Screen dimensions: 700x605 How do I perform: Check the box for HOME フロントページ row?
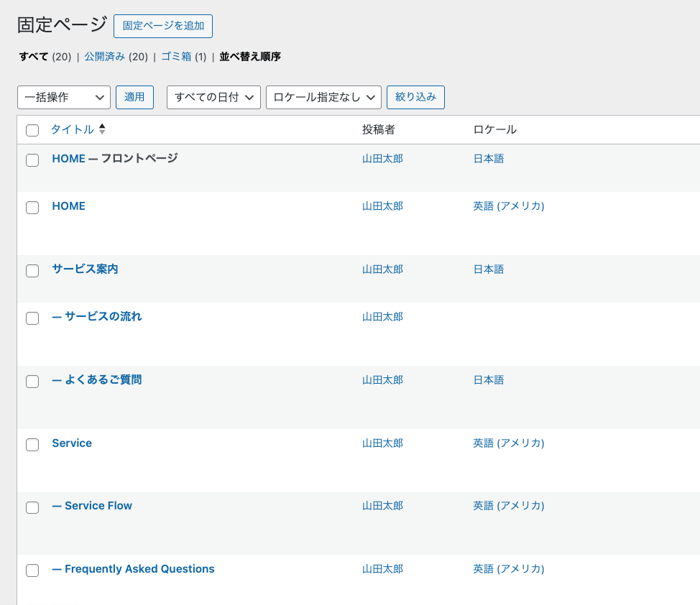(32, 160)
